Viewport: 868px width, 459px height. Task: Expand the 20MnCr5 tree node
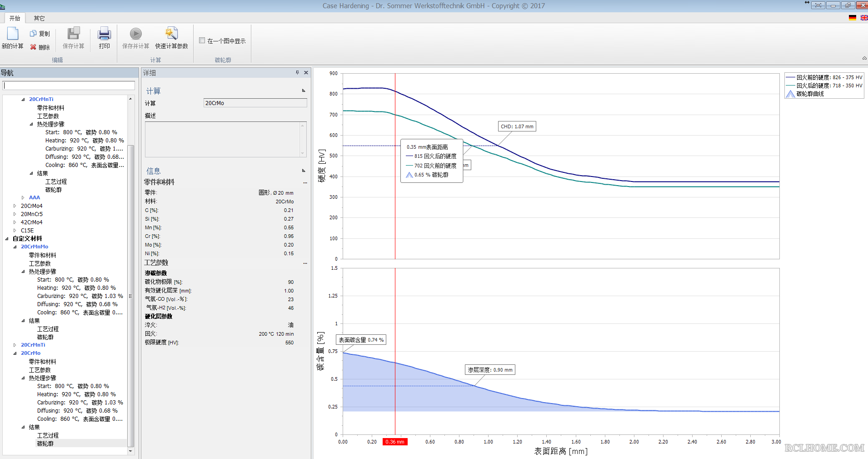pos(15,214)
